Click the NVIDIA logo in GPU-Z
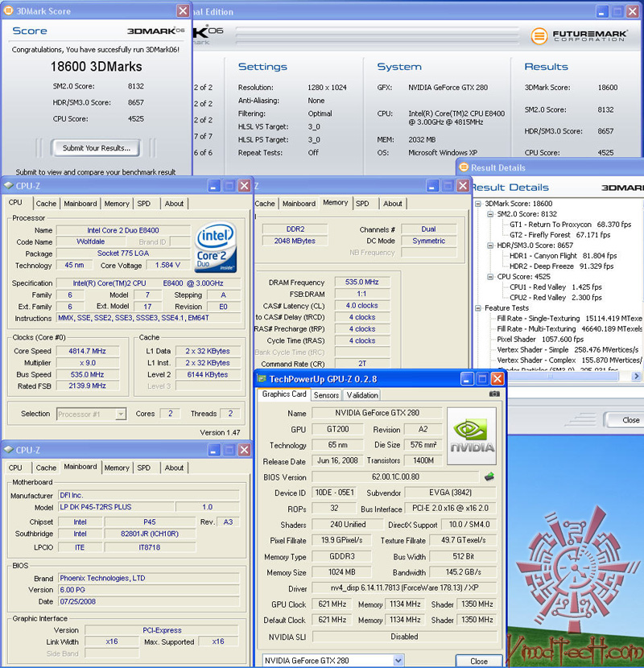 click(x=472, y=436)
